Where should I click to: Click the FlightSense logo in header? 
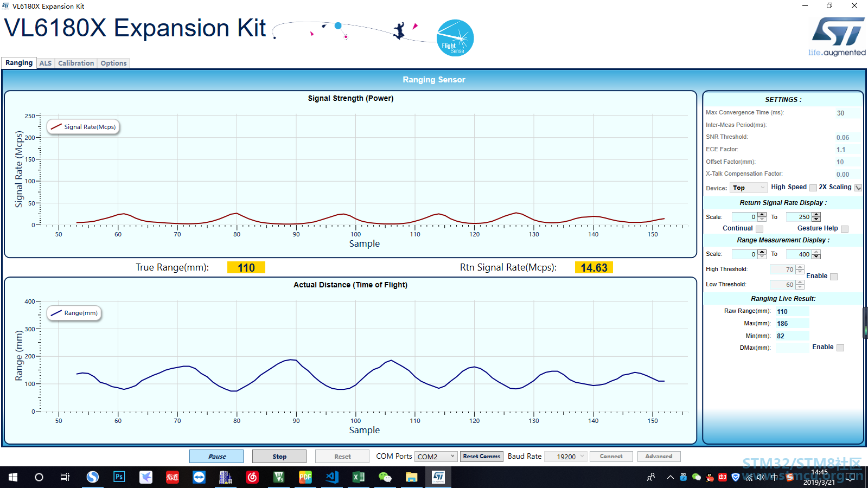pos(455,38)
